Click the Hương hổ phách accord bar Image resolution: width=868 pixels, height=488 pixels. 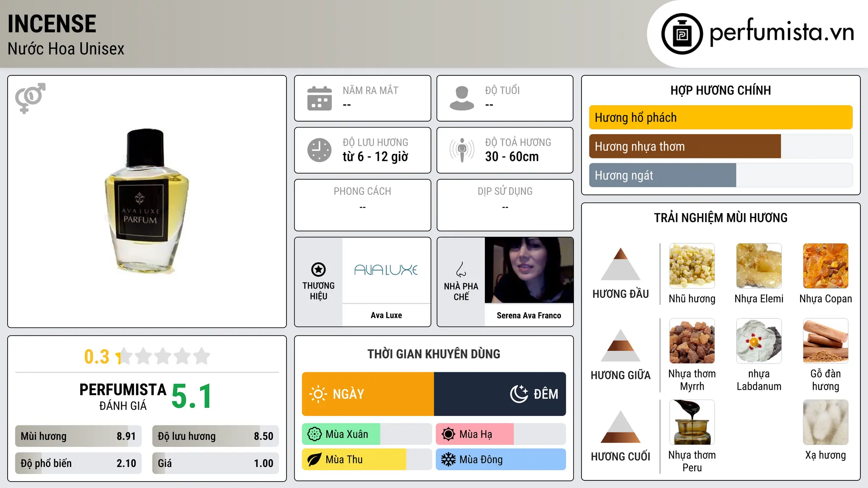coord(721,117)
